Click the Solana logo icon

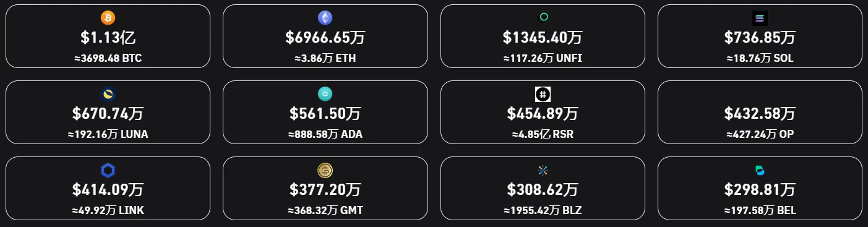tap(760, 19)
